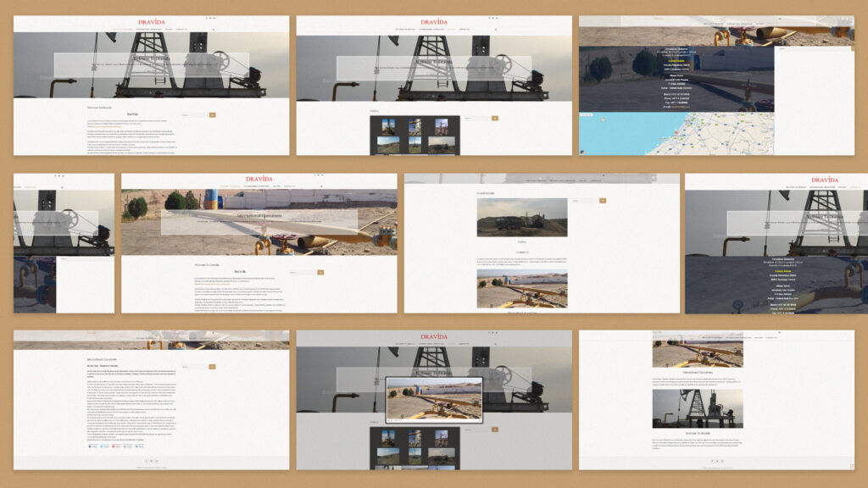The width and height of the screenshot is (868, 488).
Task: Open the top-right thumbnail in the top-middle gallery grid
Action: 440,126
